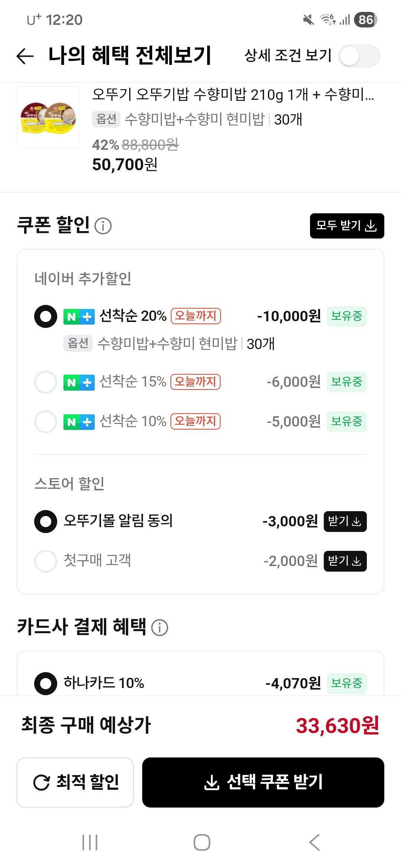The height and width of the screenshot is (868, 401).
Task: Tap Android home navigation icon
Action: coord(202,842)
